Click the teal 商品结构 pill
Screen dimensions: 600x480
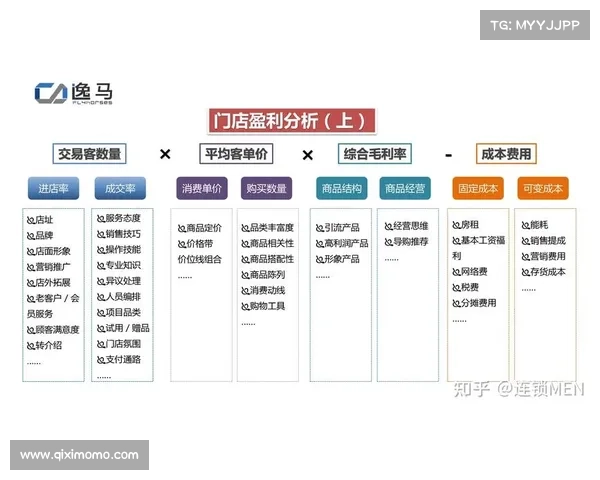(x=342, y=188)
